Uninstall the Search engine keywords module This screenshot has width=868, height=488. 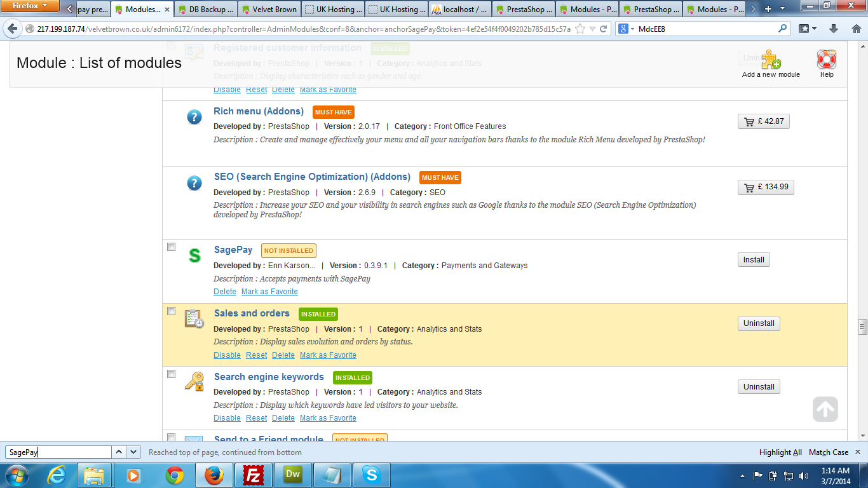tap(759, 387)
